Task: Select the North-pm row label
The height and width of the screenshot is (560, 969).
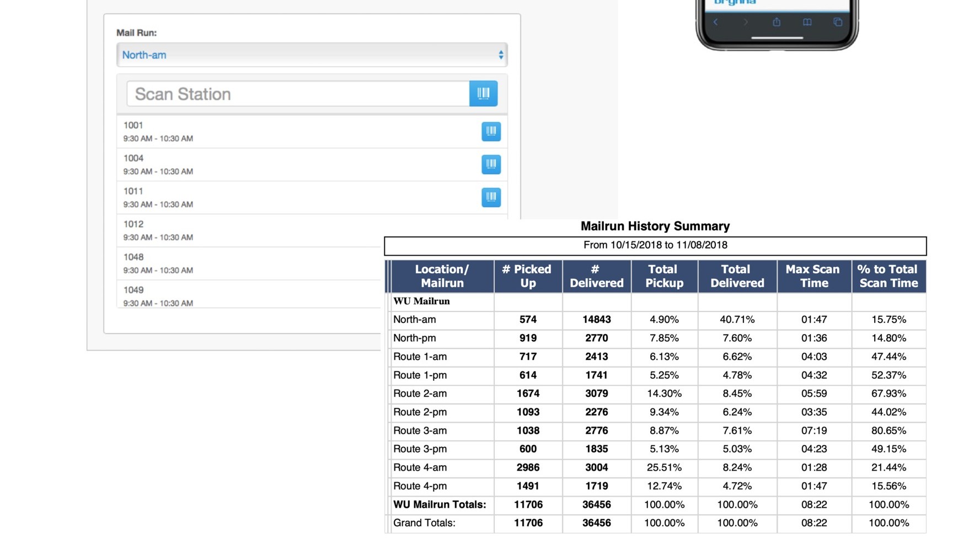Action: (414, 338)
